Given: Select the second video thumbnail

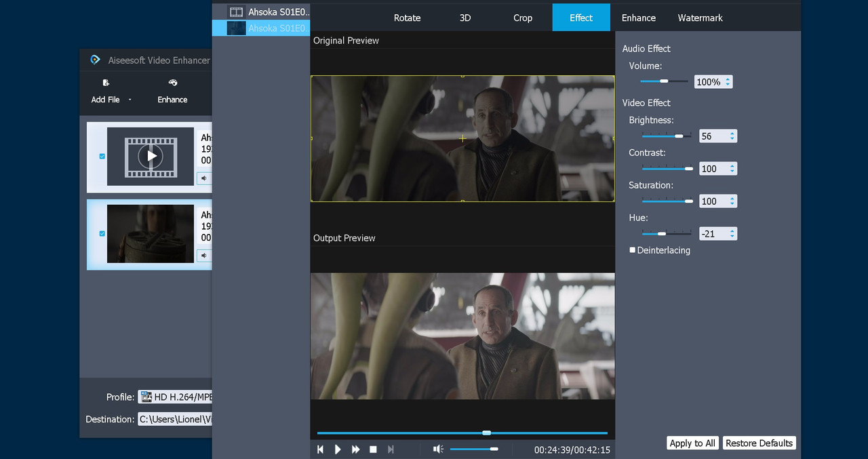Looking at the screenshot, I should point(151,234).
